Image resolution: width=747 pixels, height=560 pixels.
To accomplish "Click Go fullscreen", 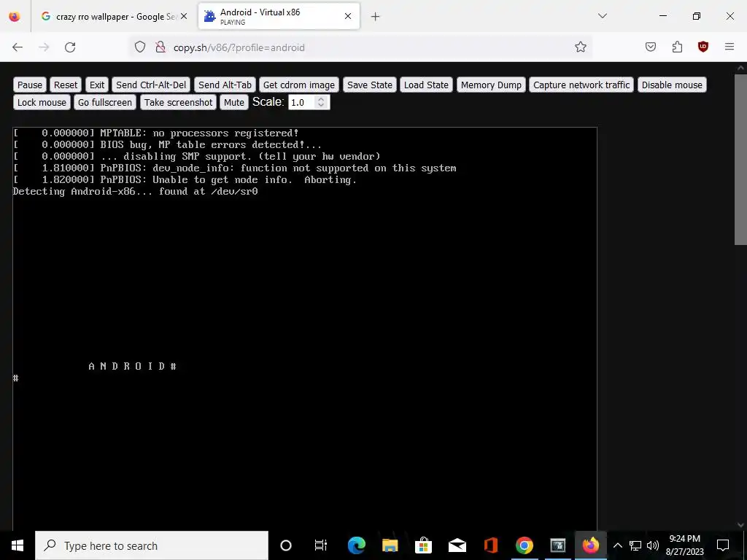I will point(105,102).
